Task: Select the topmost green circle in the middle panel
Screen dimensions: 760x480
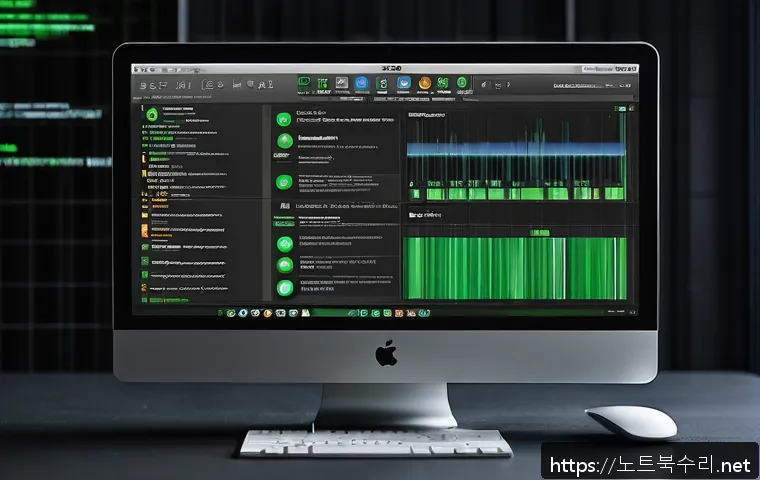Action: [x=283, y=118]
